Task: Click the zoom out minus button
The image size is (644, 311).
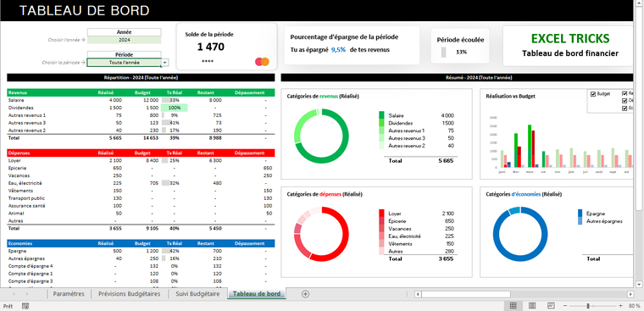Action: click(565, 306)
